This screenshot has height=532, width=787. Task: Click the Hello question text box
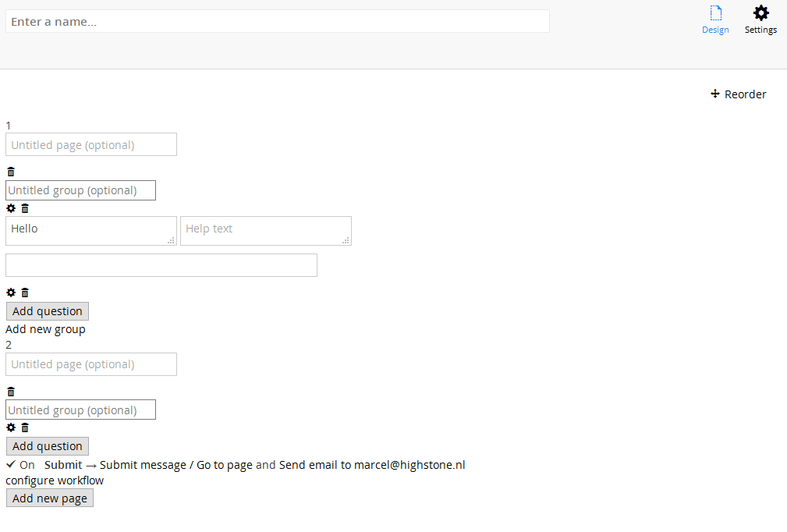91,231
